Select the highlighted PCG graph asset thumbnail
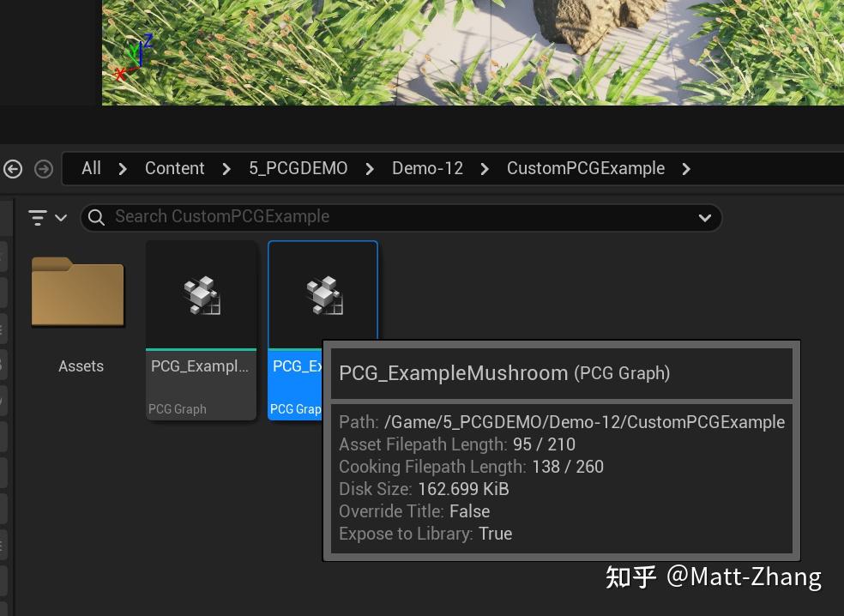 (x=323, y=295)
